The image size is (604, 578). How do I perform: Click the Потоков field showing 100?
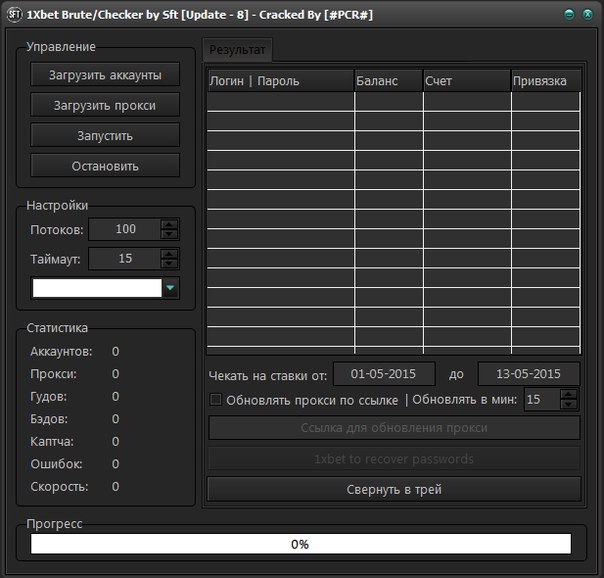pos(125,229)
